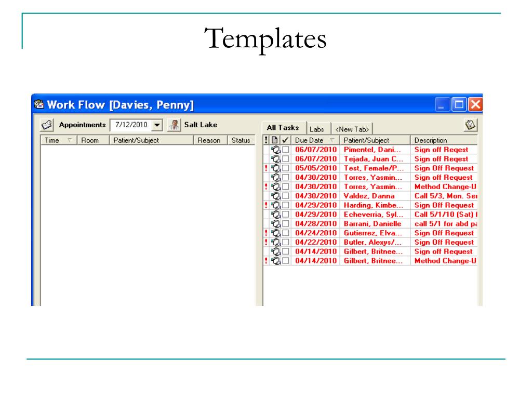The width and height of the screenshot is (532, 399).
Task: Select the 05/05/2010 due date cell
Action: [315, 168]
